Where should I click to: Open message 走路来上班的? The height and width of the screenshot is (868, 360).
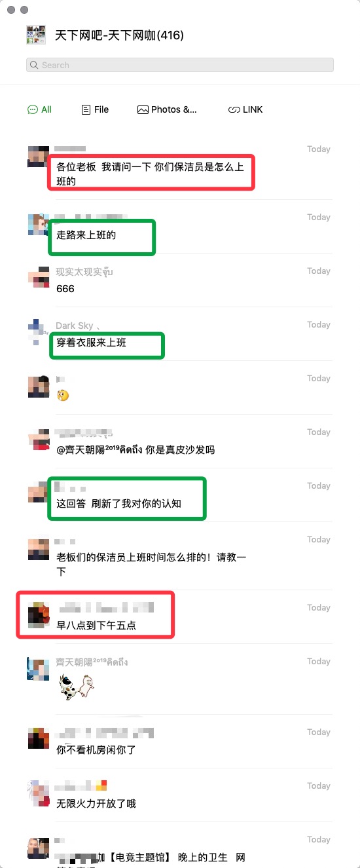click(86, 235)
